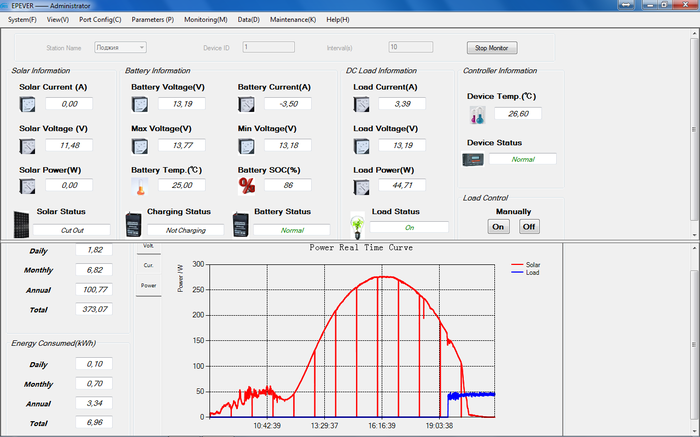Click the controller icon beside Device Status

pyautogui.click(x=471, y=159)
